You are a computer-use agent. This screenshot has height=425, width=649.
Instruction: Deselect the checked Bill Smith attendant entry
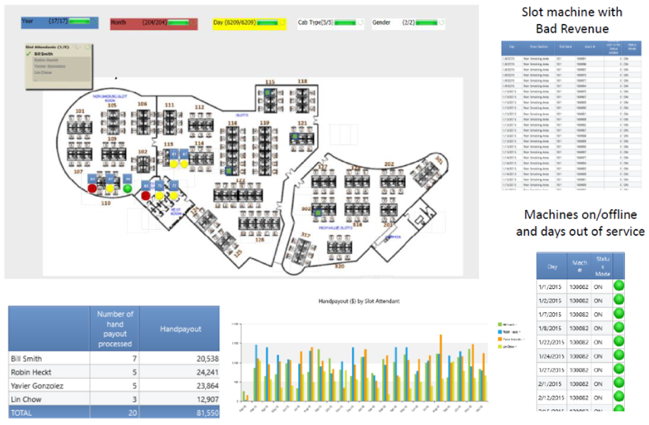point(43,54)
